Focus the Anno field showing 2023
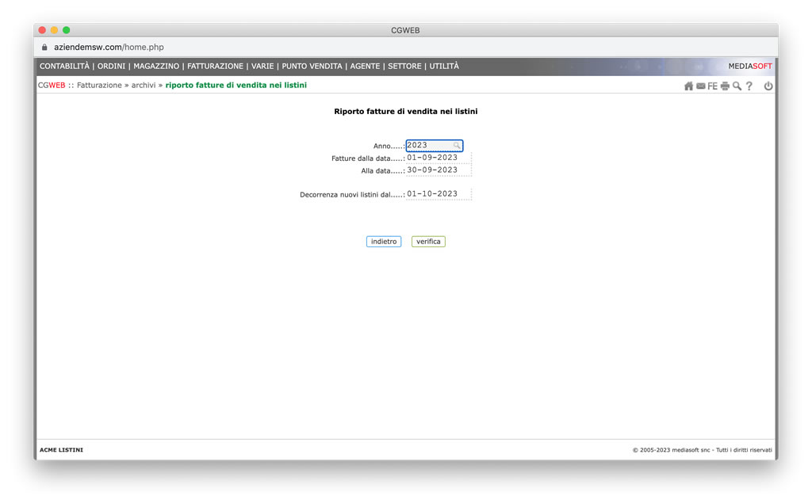This screenshot has height=504, width=812. tap(434, 145)
